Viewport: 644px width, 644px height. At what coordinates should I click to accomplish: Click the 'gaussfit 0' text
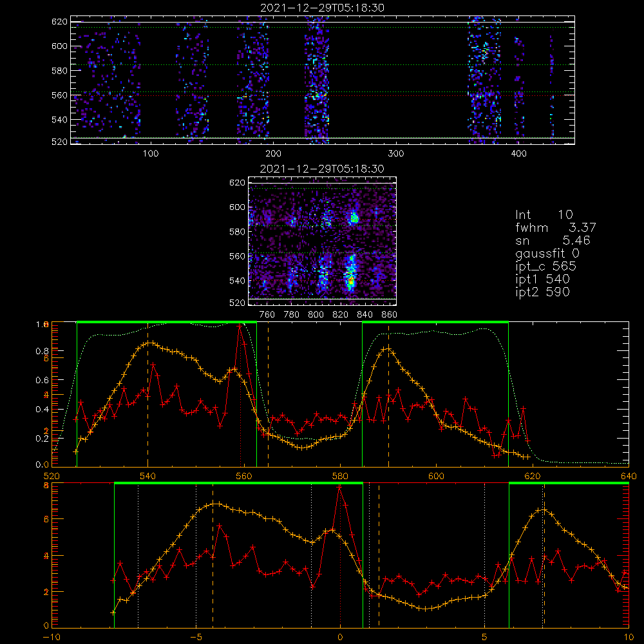pos(547,253)
